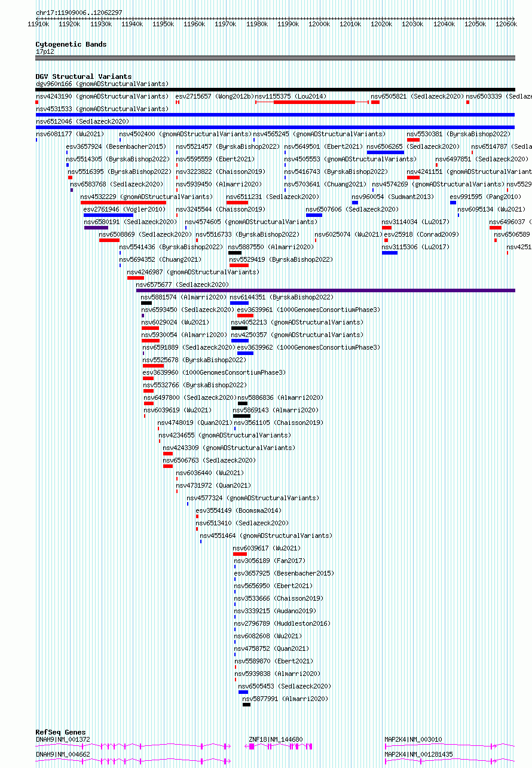Open esv991595 (Pang2010)
The height and width of the screenshot is (768, 532).
pyautogui.click(x=485, y=197)
